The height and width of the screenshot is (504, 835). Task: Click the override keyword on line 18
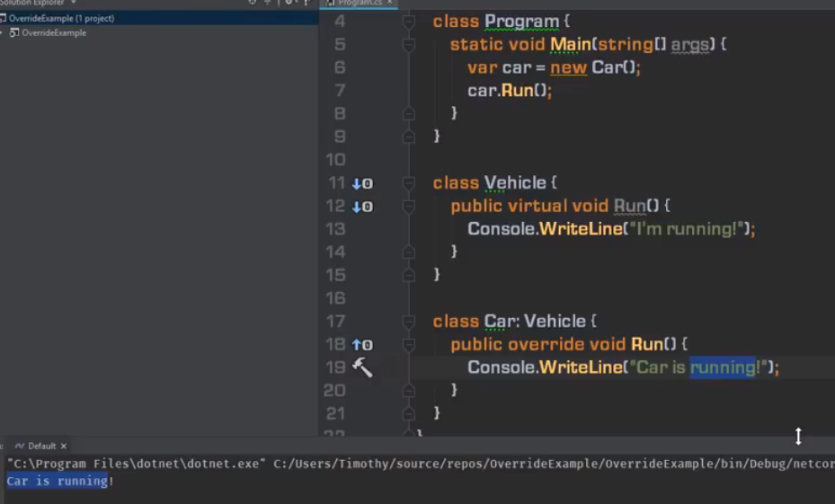pos(546,345)
